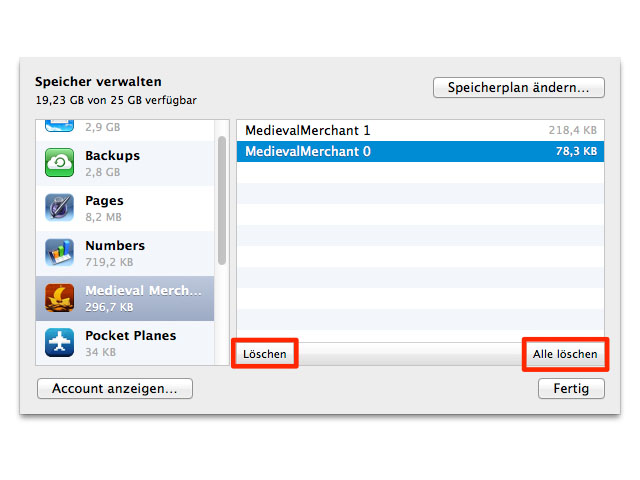640x480 pixels.
Task: Click the 218,4 KB size label
Action: [572, 131]
